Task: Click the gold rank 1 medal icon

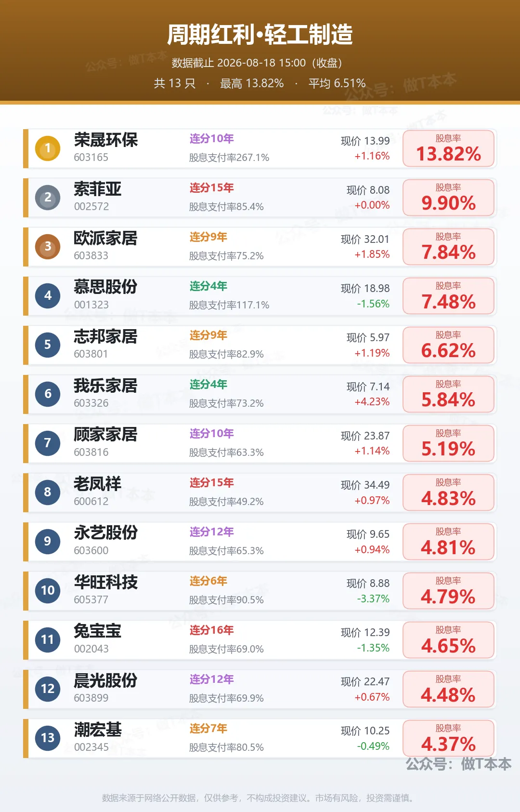Action: 48,148
